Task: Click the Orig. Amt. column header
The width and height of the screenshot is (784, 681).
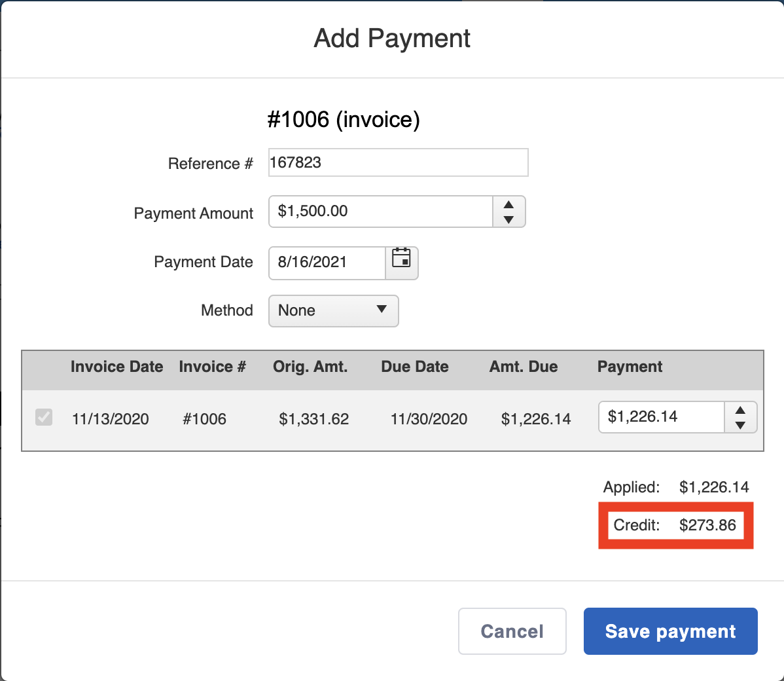Action: 310,367
